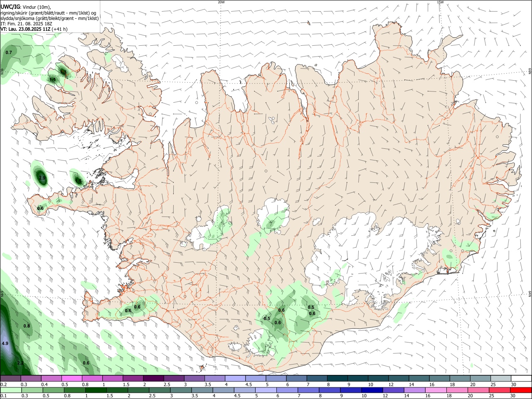Click the '4.9' precipitation value on map
Screen dimensions: 532x399
coord(5,344)
